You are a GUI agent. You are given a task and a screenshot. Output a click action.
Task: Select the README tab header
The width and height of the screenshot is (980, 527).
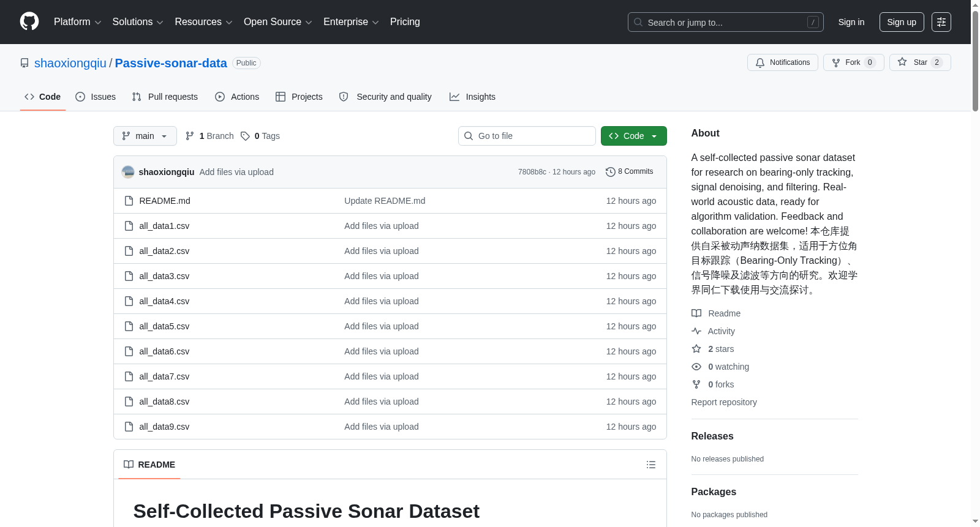[149, 465]
